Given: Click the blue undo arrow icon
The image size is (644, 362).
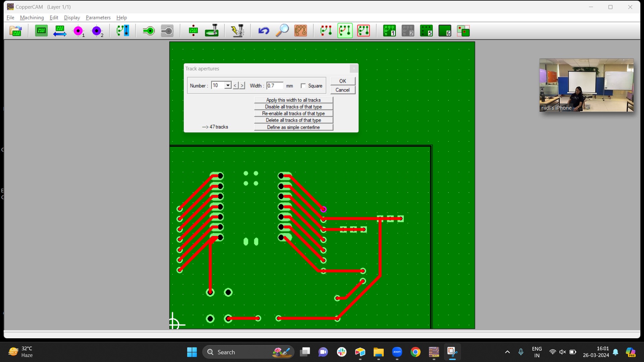Looking at the screenshot, I should point(264,31).
